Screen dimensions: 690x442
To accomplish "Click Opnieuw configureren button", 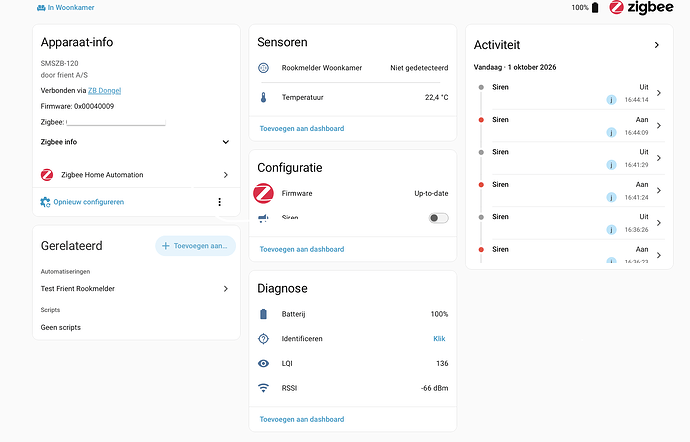I will pos(82,202).
